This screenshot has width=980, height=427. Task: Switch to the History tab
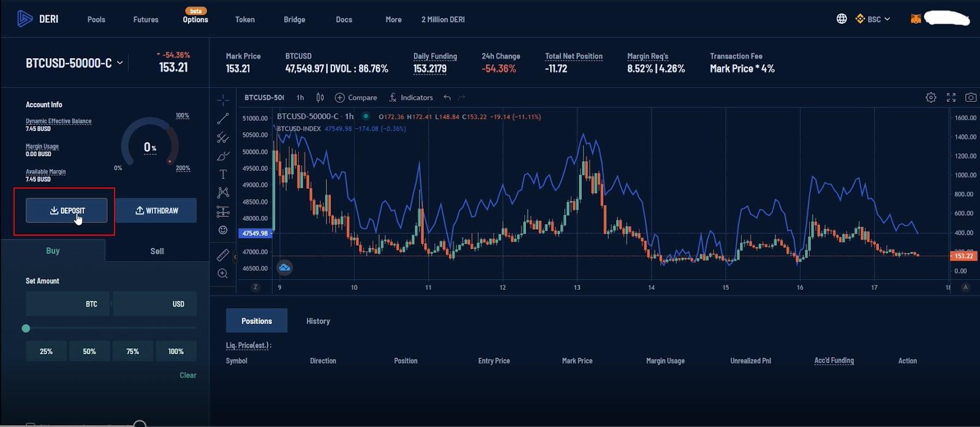click(318, 321)
